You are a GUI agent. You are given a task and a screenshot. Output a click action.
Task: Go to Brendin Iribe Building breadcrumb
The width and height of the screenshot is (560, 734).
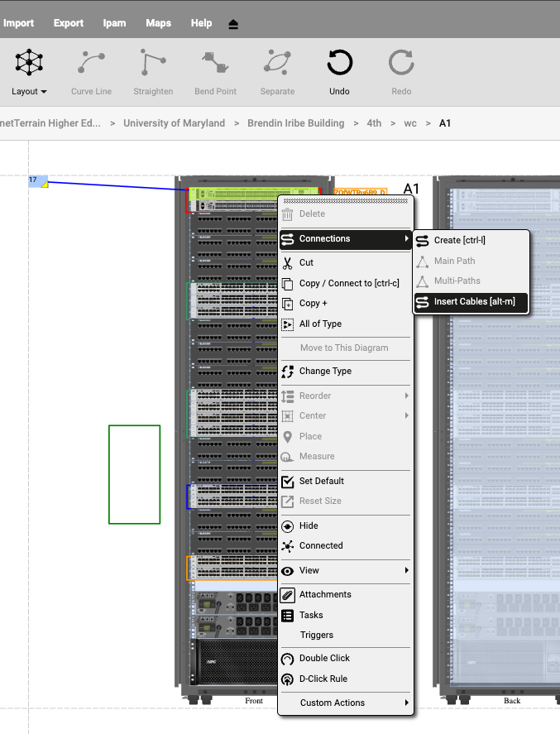(295, 123)
